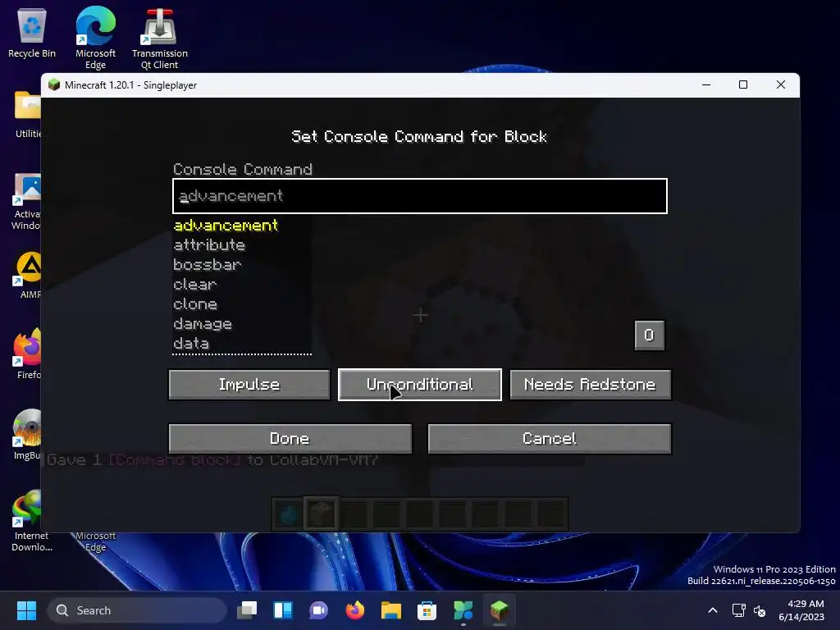The height and width of the screenshot is (630, 840).
Task: Open the Windows Start menu
Action: [26, 610]
